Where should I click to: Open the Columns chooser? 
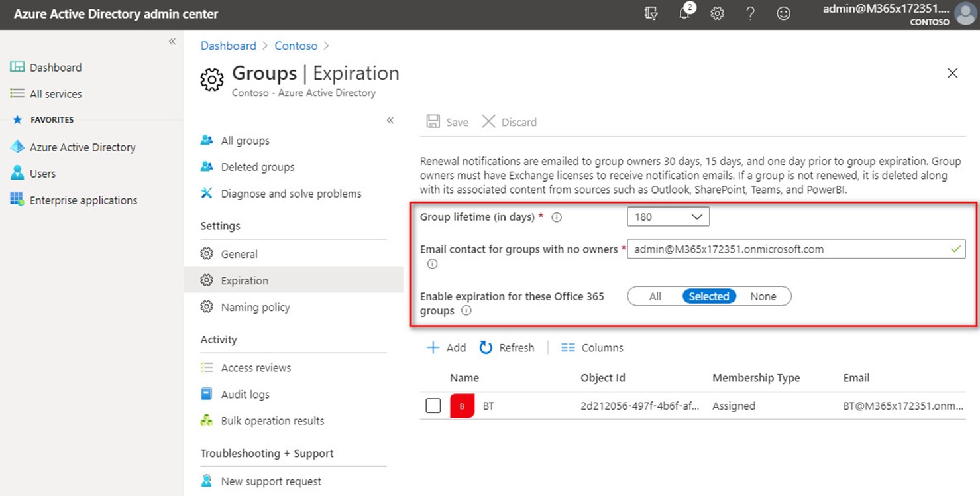pos(592,347)
